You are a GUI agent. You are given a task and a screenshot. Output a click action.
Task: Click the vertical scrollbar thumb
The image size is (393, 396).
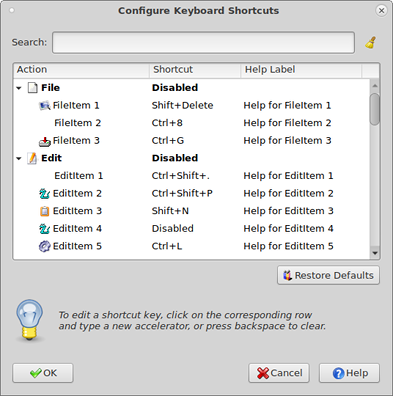tap(375, 109)
